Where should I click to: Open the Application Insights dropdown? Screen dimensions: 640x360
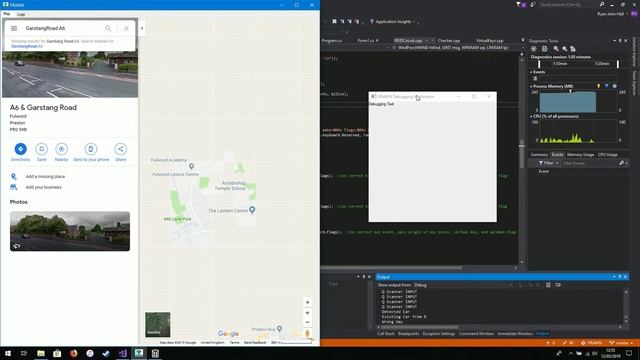(x=393, y=22)
